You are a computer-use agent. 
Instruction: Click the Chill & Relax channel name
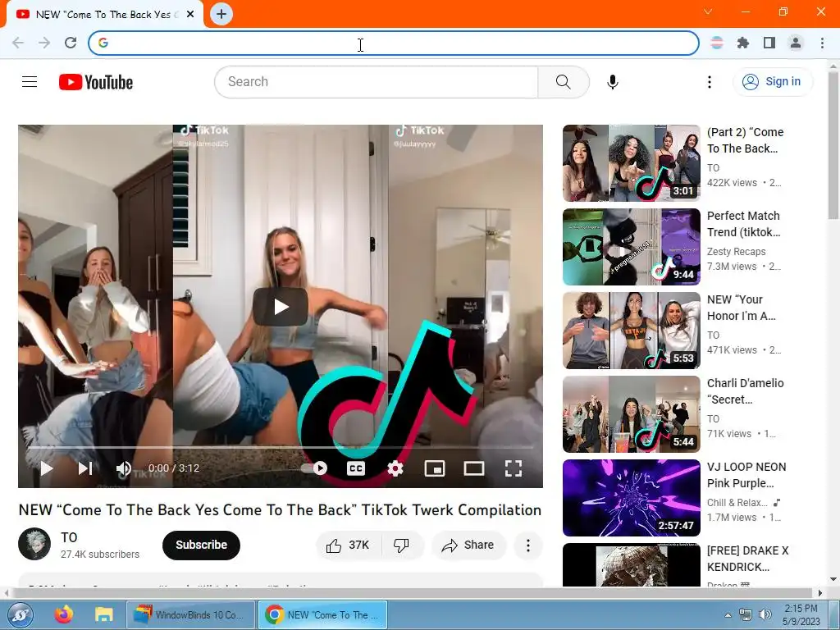737,503
